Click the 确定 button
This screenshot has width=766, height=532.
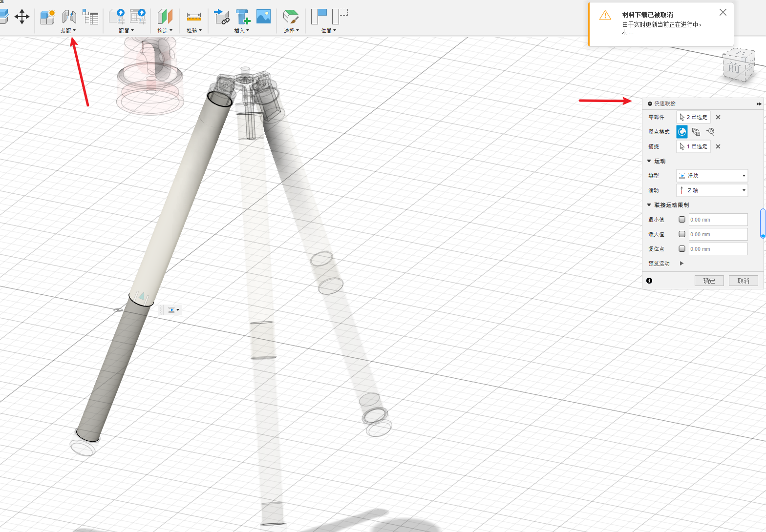coord(709,281)
